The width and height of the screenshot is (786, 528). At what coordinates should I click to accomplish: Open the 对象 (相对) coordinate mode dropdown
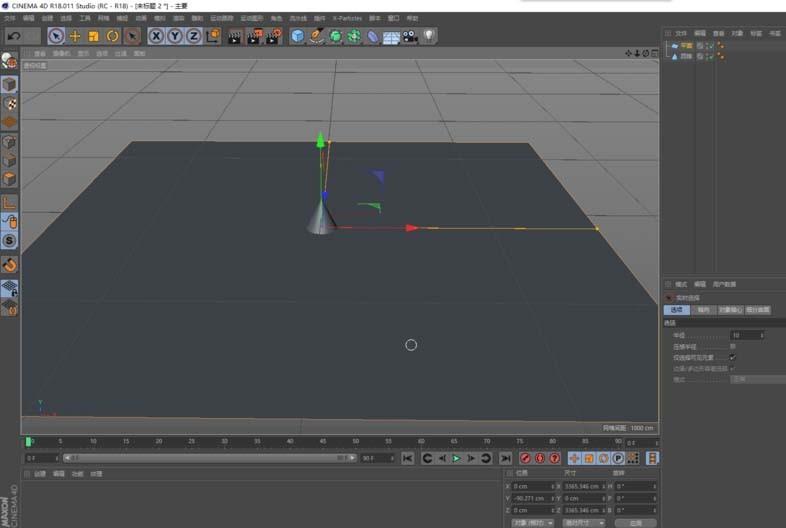point(531,522)
